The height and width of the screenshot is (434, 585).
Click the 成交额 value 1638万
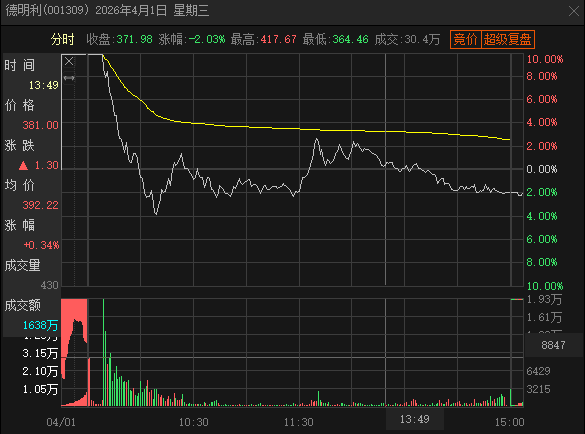(40, 325)
